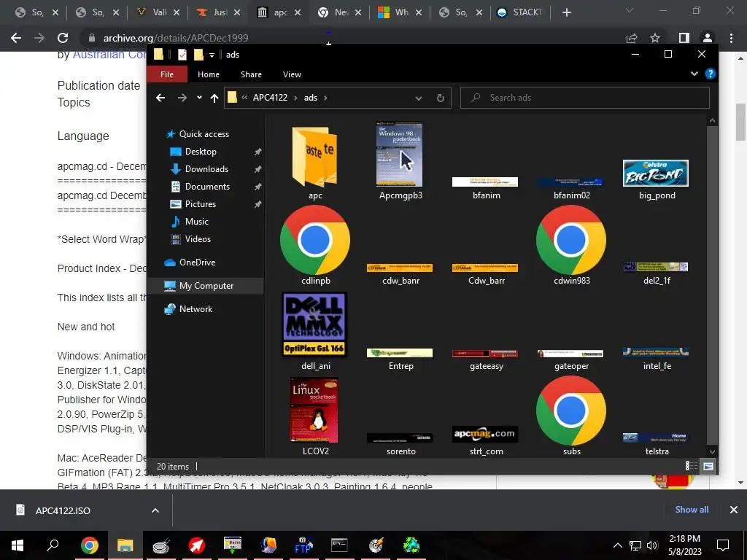This screenshot has height=560, width=747.
Task: Open APC4122.ISO download options arrow
Action: pyautogui.click(x=155, y=510)
